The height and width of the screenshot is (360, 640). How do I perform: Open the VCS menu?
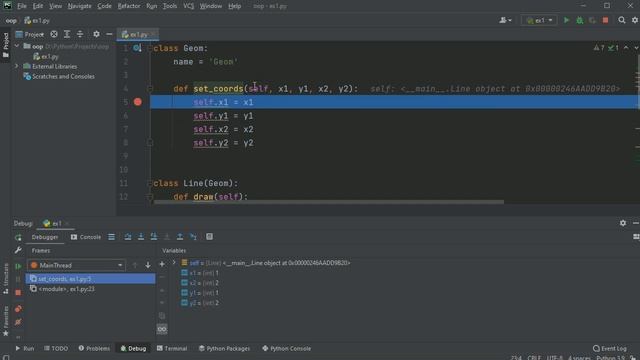click(189, 6)
